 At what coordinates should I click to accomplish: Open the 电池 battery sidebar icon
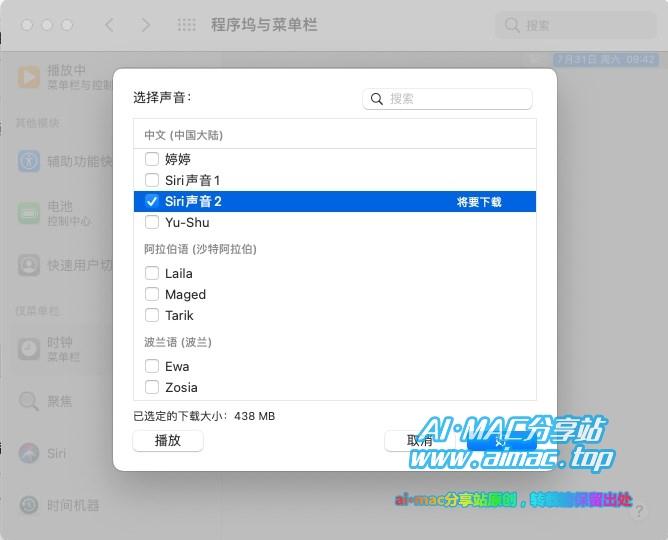click(x=29, y=213)
